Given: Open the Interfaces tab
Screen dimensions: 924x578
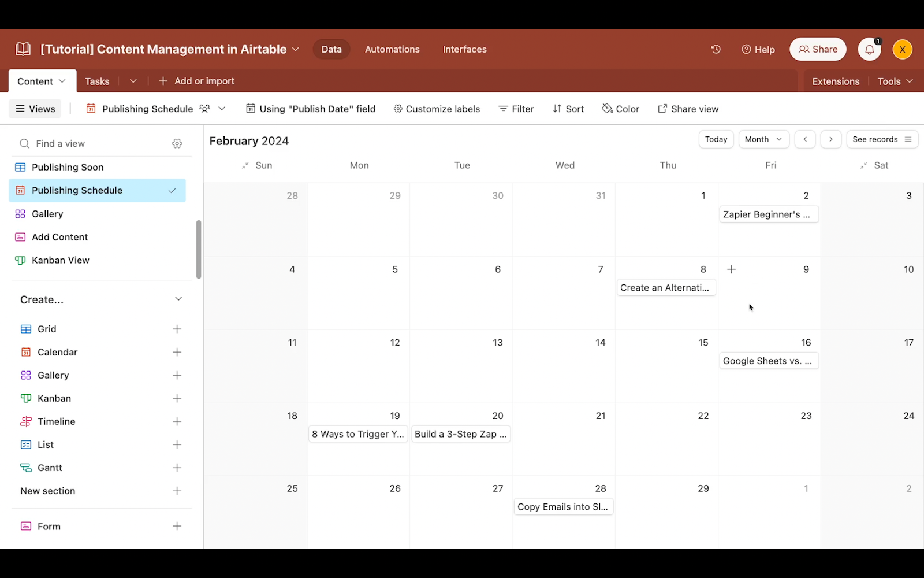Looking at the screenshot, I should pos(465,49).
